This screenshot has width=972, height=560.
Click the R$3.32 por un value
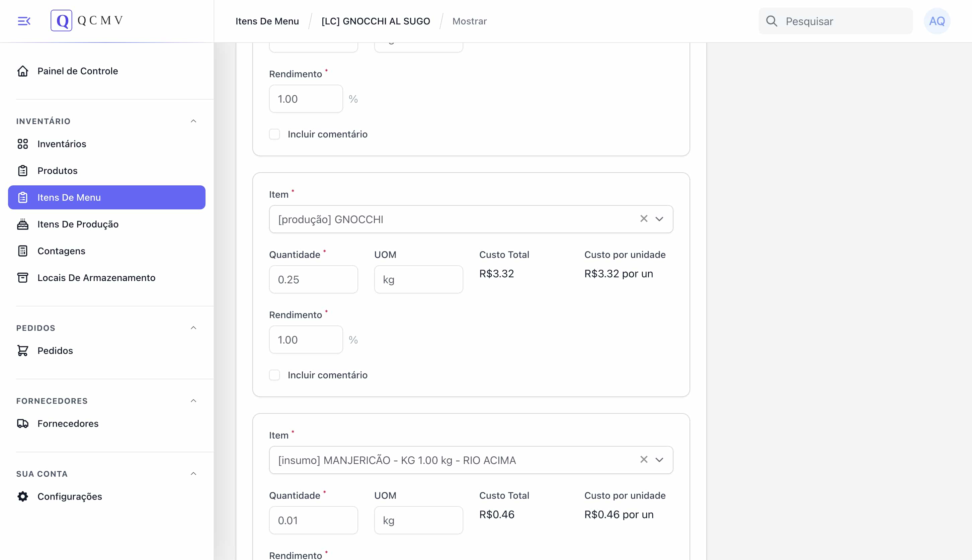tap(618, 273)
